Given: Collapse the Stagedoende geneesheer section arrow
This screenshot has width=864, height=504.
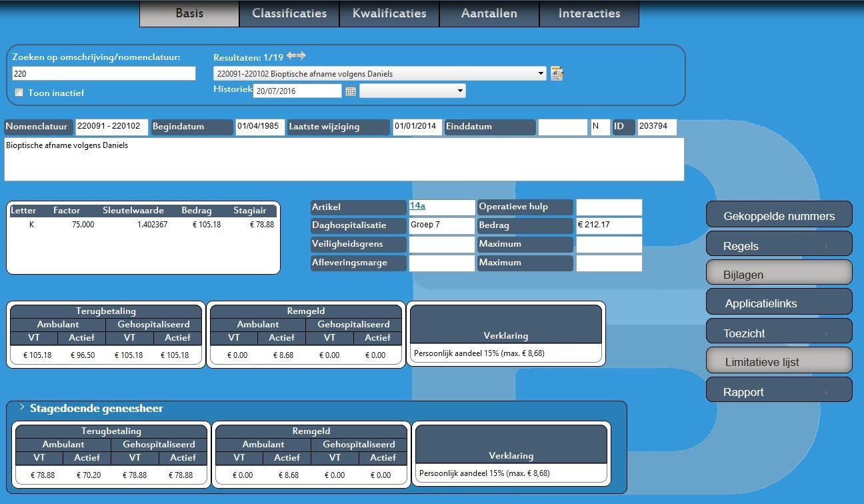Looking at the screenshot, I should coord(21,407).
